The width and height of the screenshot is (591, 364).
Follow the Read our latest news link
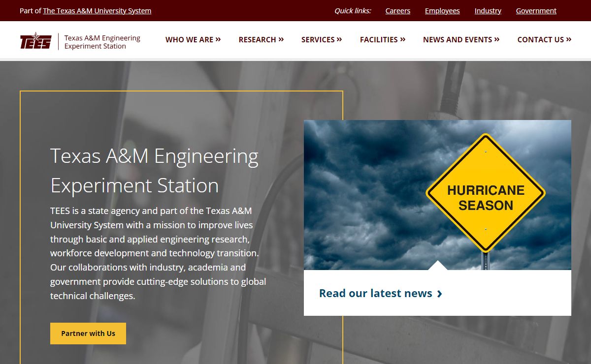coord(381,294)
